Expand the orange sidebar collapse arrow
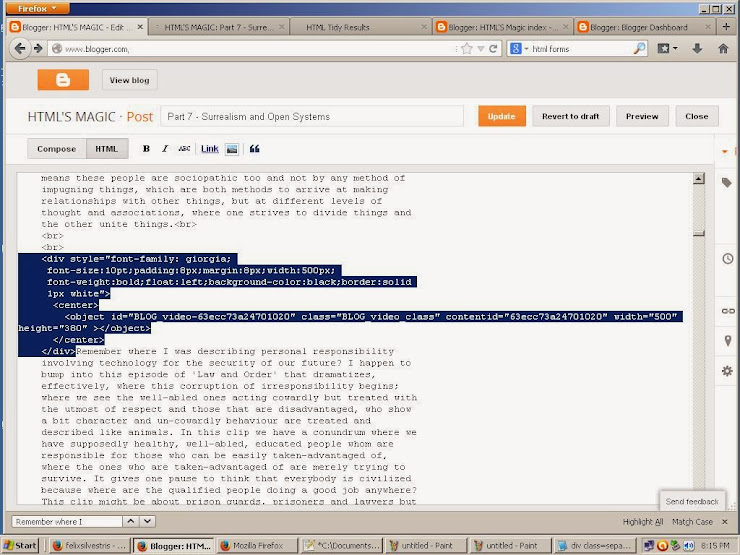 point(725,151)
